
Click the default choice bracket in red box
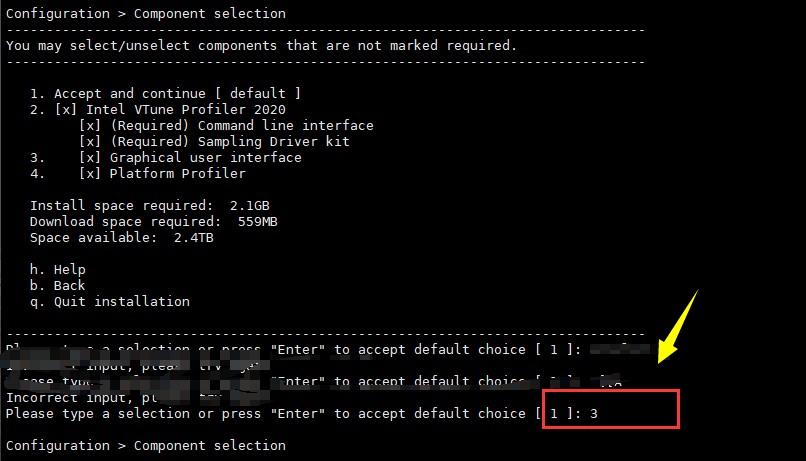(554, 414)
